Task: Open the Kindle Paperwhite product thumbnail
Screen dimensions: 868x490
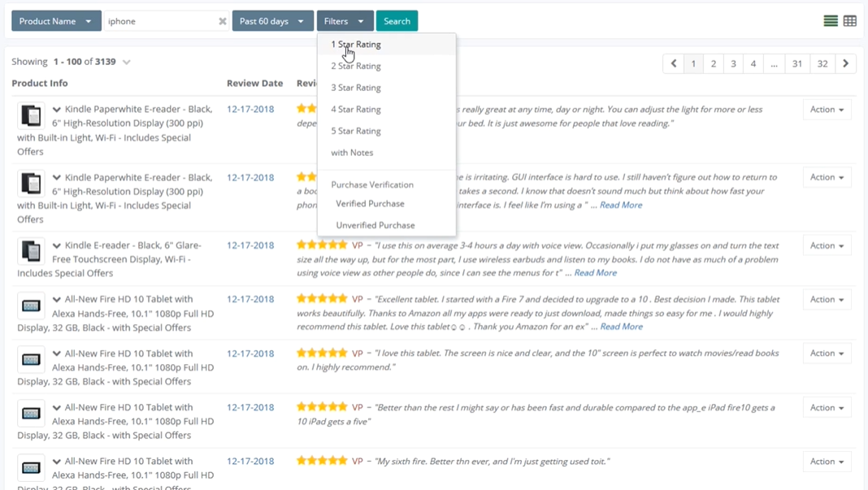Action: pyautogui.click(x=30, y=114)
